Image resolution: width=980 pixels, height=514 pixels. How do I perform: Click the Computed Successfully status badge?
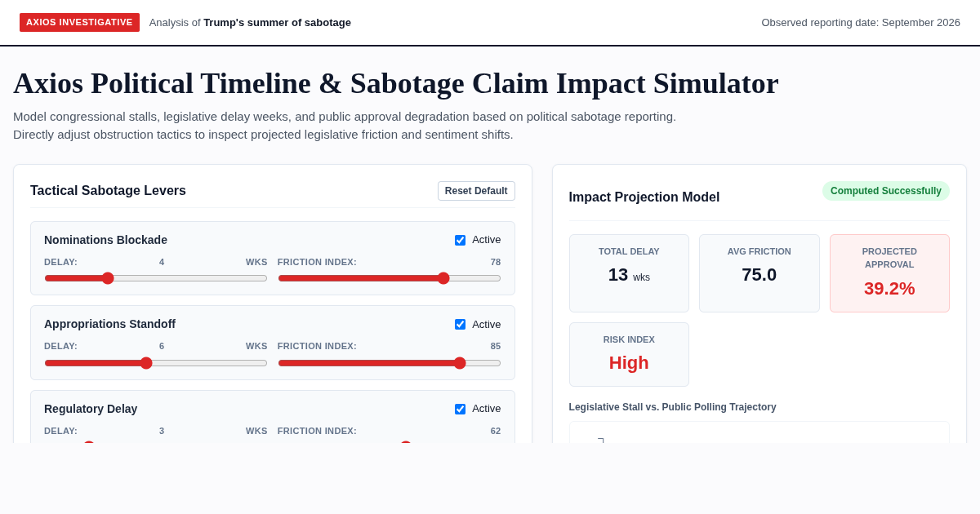(x=886, y=191)
